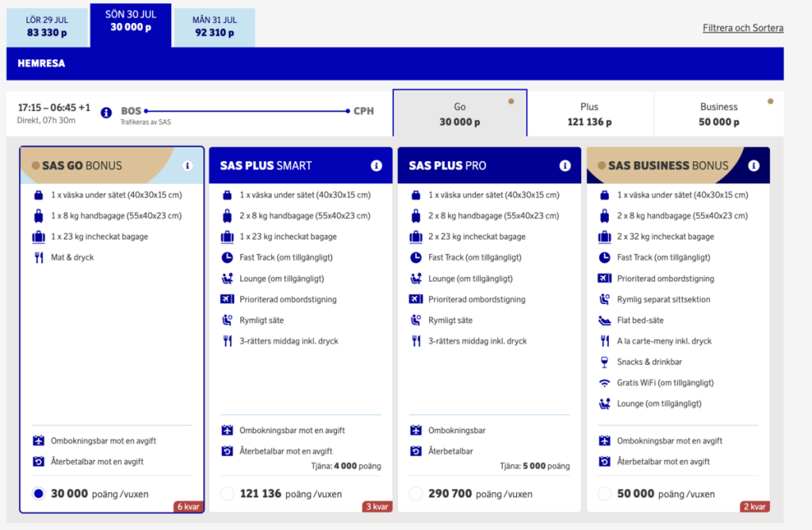
Task: Click 'Ombokningsbar' text in SAS Plus Pro
Action: click(x=457, y=431)
